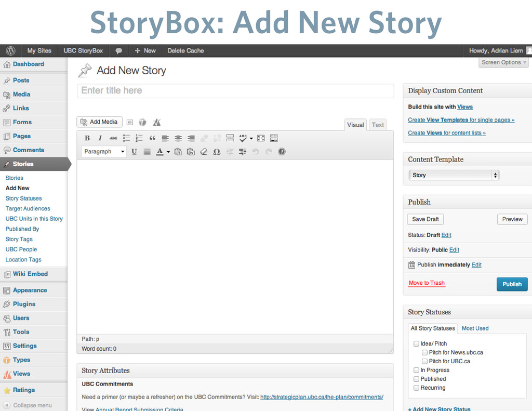Open the UBC StoryBox admin bar menu
Image resolution: width=532 pixels, height=411 pixels.
83,50
